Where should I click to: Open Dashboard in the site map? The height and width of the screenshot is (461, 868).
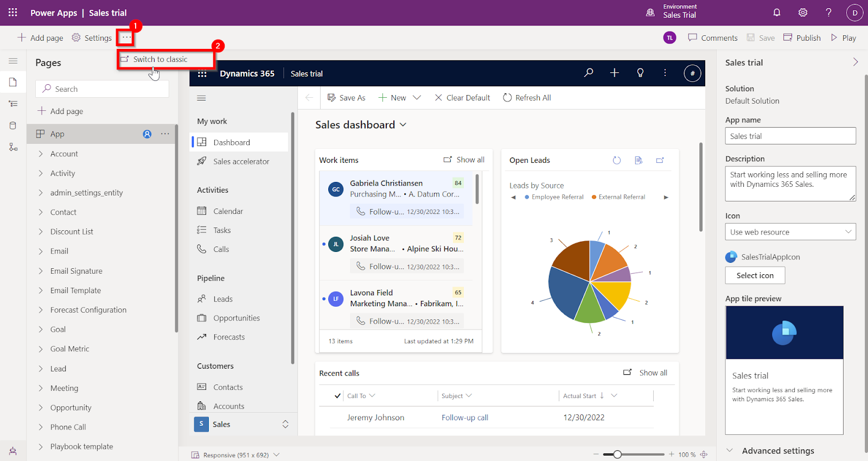240,142
